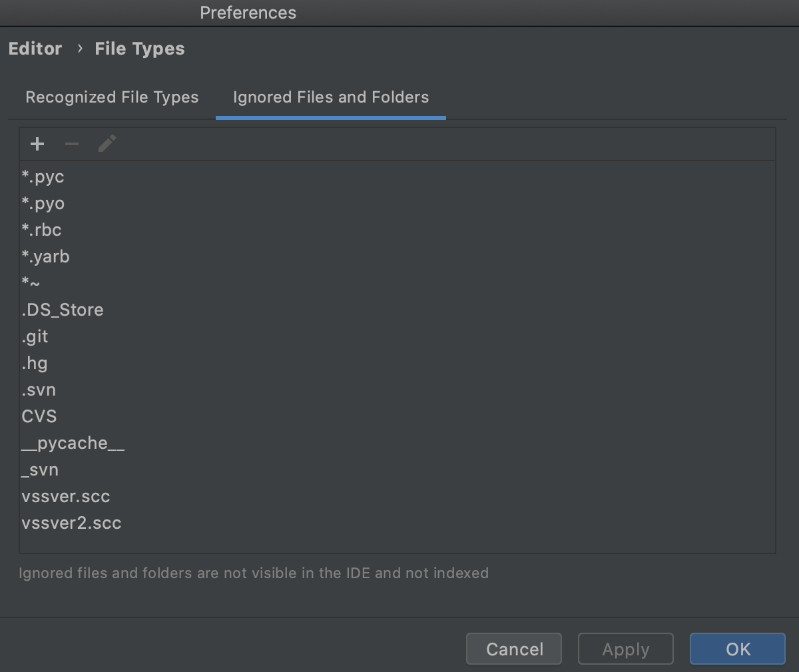Select the *.pyc entry
Image resolution: width=799 pixels, height=672 pixels.
43,177
